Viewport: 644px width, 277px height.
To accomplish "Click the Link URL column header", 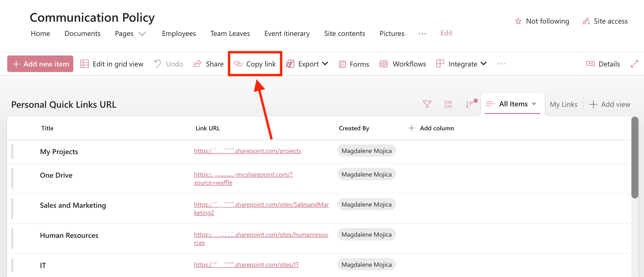I will click(x=208, y=128).
